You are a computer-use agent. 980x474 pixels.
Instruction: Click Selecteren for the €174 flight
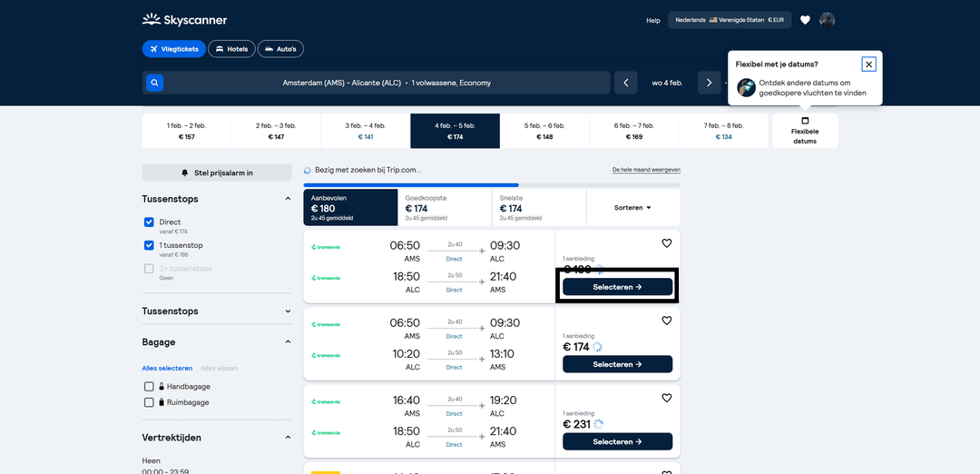(618, 364)
